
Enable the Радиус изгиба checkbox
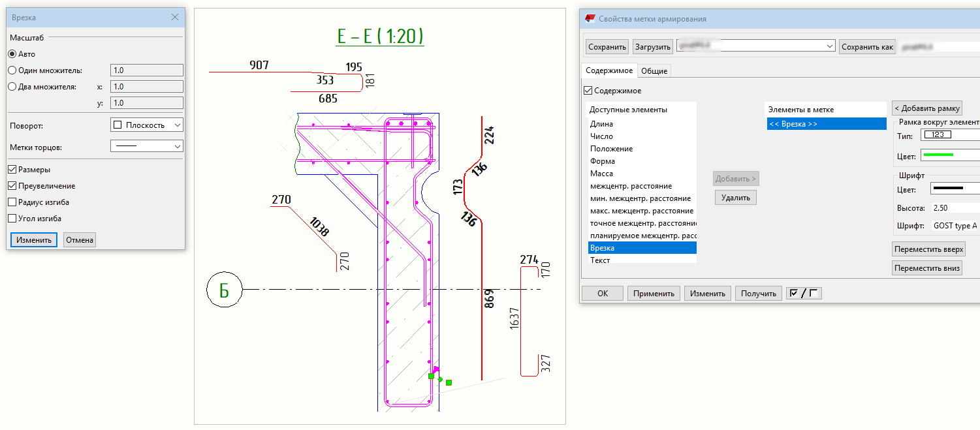click(x=12, y=202)
